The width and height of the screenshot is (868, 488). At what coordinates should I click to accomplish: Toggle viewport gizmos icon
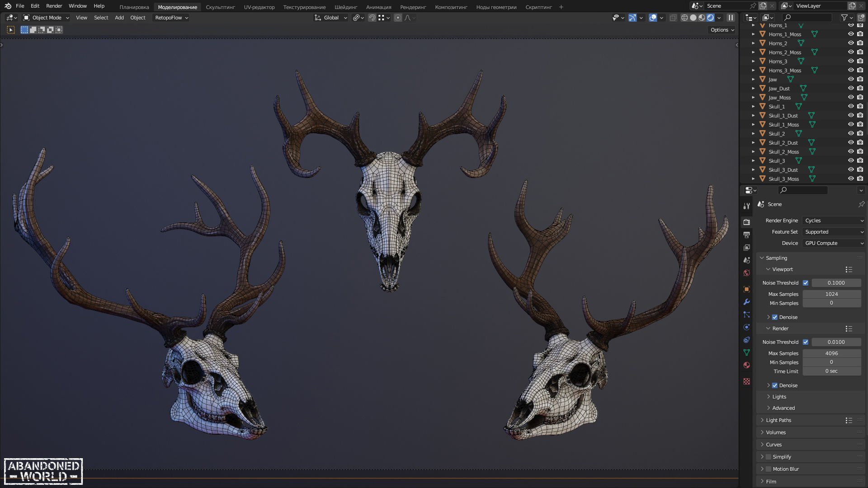pyautogui.click(x=632, y=18)
